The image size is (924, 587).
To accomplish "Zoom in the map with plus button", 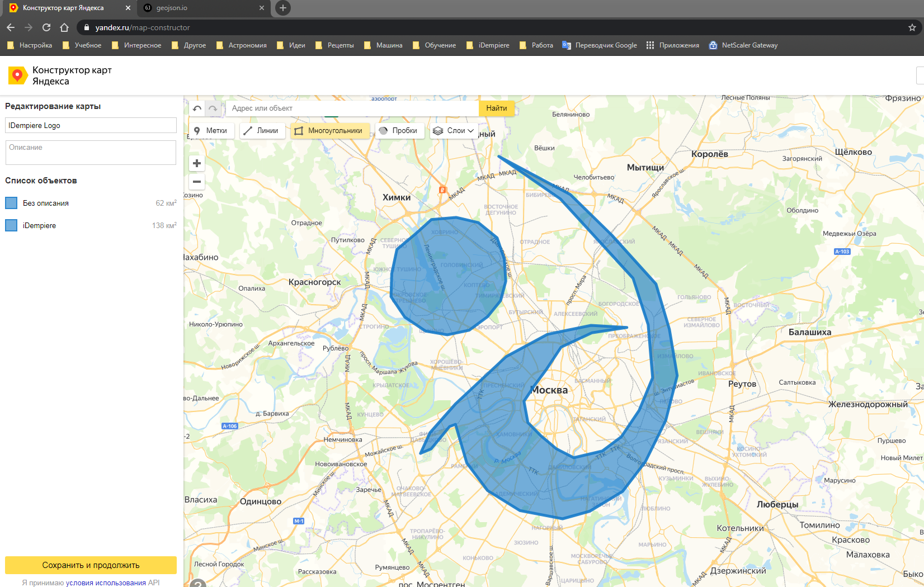I will (197, 163).
